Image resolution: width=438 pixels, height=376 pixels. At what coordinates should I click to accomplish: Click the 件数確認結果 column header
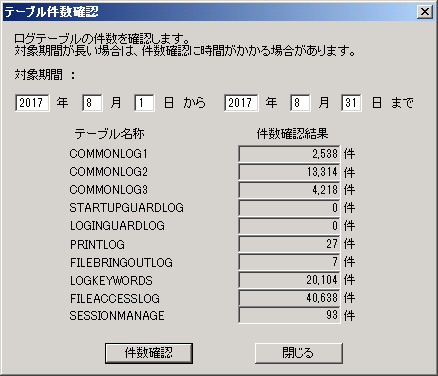(x=292, y=134)
